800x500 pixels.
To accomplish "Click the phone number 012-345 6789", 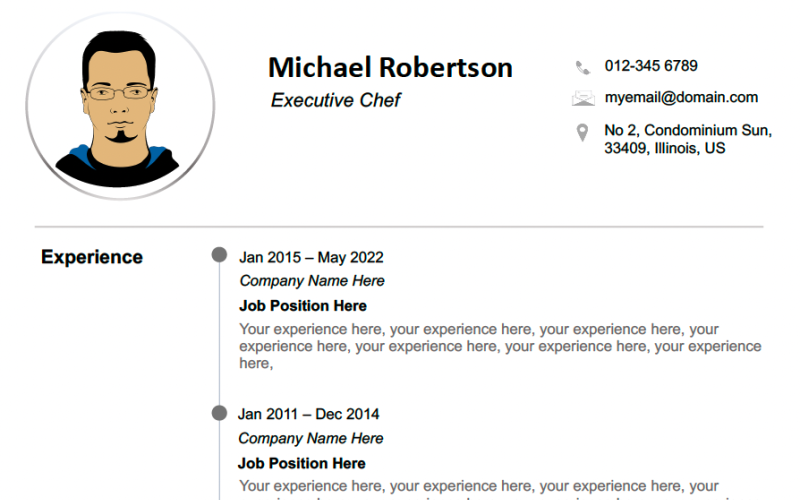I will point(651,66).
